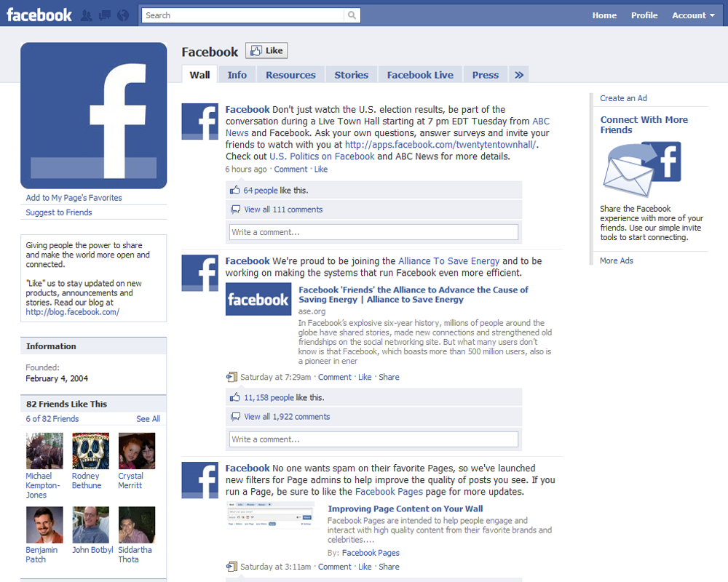
Task: Open the notifications globe icon
Action: point(123,15)
